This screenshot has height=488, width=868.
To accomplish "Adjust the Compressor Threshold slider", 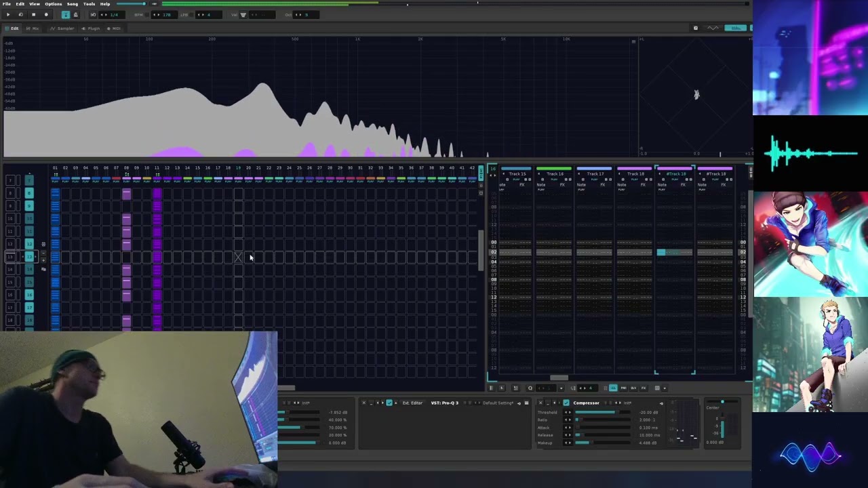I will pyautogui.click(x=603, y=412).
